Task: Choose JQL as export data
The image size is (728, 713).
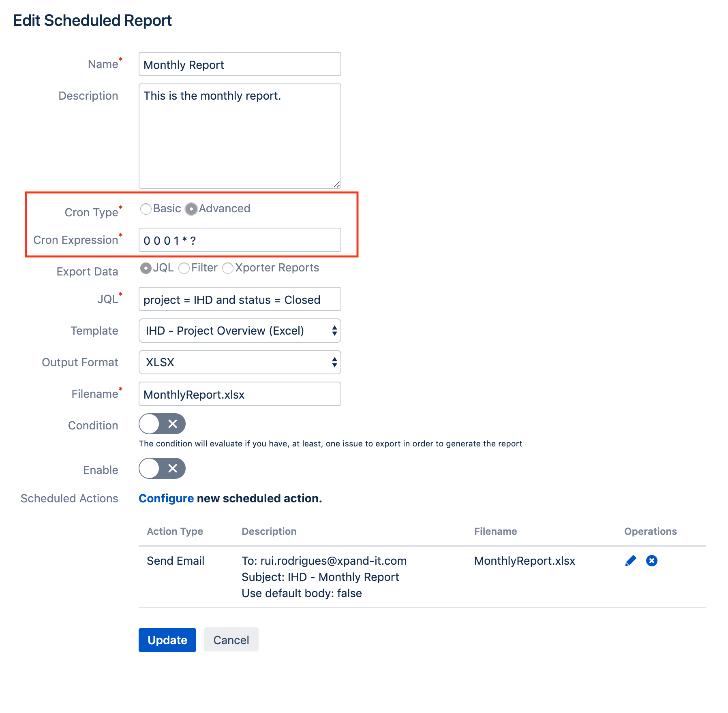Action: 146,268
